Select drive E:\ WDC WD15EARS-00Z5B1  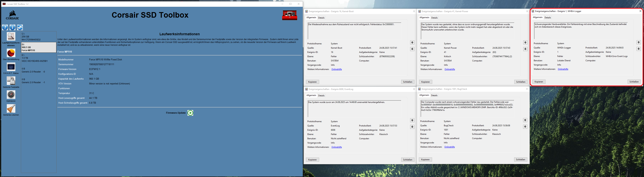coord(39,58)
